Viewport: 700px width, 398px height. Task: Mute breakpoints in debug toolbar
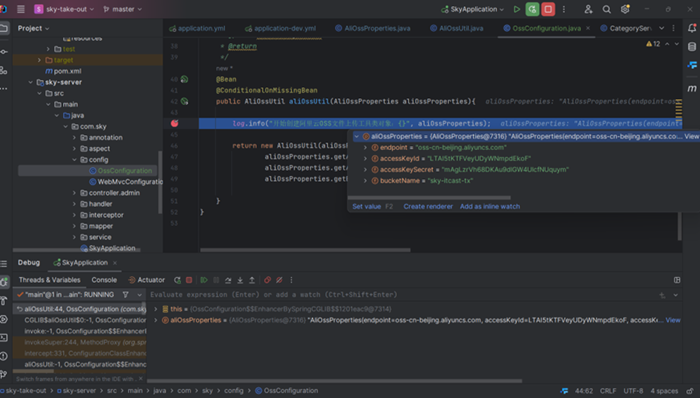[279, 280]
